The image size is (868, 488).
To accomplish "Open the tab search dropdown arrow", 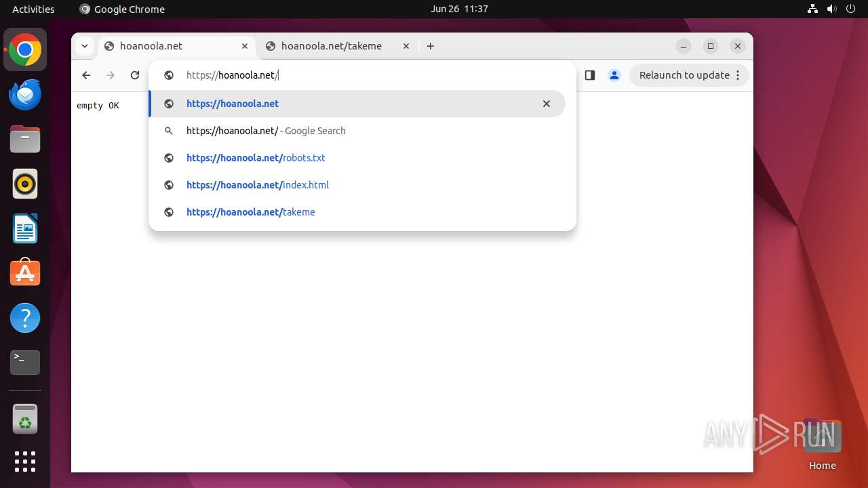I will (x=84, y=46).
